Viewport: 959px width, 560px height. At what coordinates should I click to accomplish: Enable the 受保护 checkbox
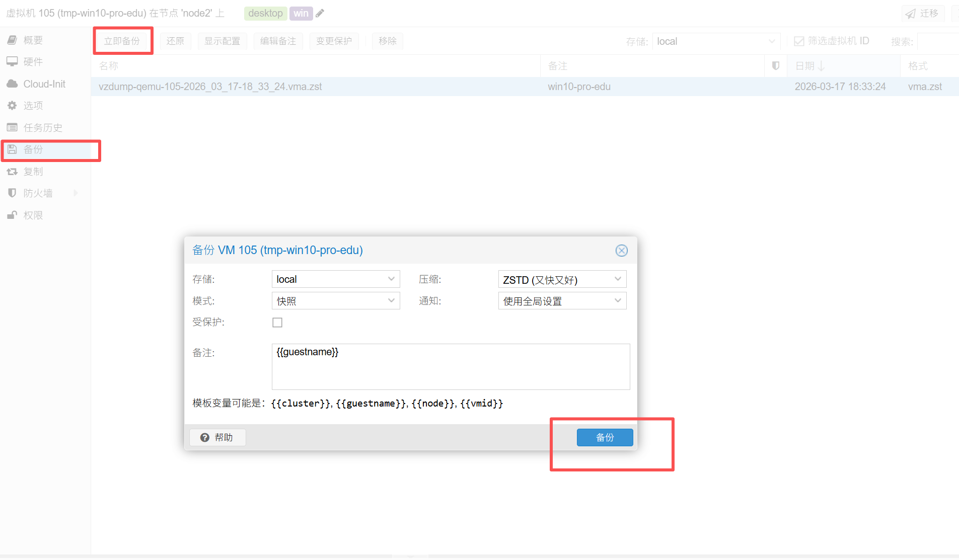click(x=277, y=323)
